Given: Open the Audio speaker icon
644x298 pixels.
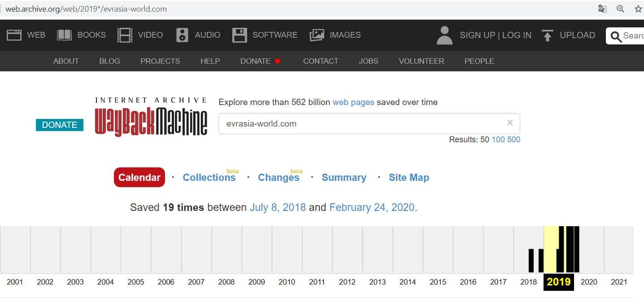Looking at the screenshot, I should (182, 35).
